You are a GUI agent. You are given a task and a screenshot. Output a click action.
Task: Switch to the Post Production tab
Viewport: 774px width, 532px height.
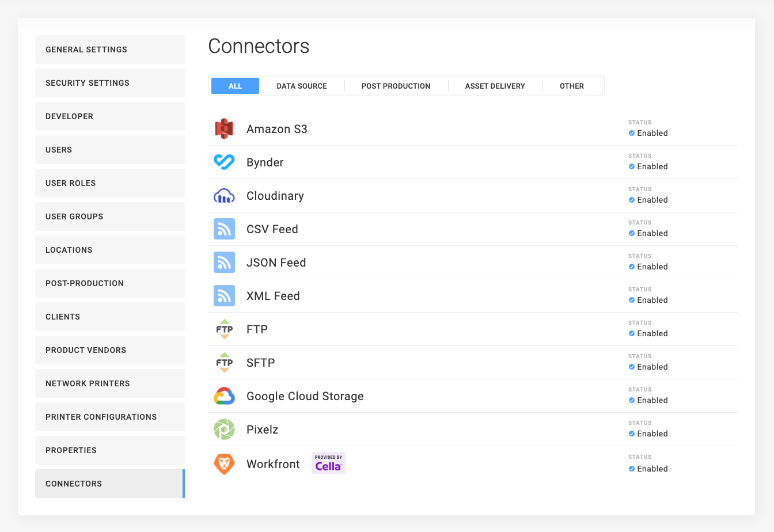[396, 86]
